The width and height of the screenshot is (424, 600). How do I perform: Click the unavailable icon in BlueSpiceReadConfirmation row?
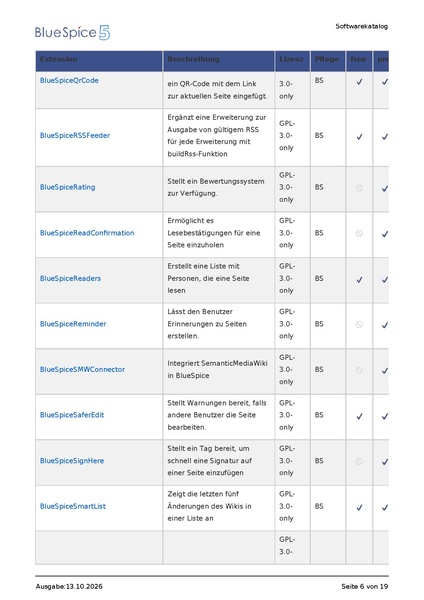[x=359, y=233]
